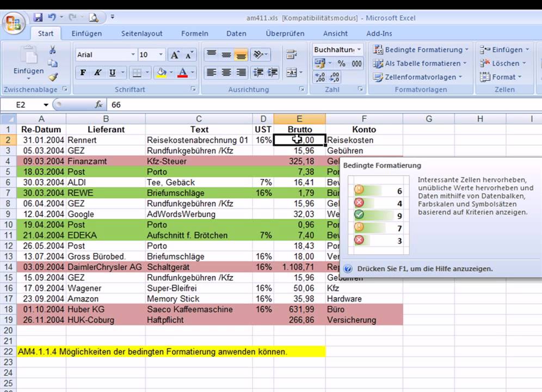The height and width of the screenshot is (392, 542).
Task: Click the large Einfügen paste button
Action: [x=28, y=64]
